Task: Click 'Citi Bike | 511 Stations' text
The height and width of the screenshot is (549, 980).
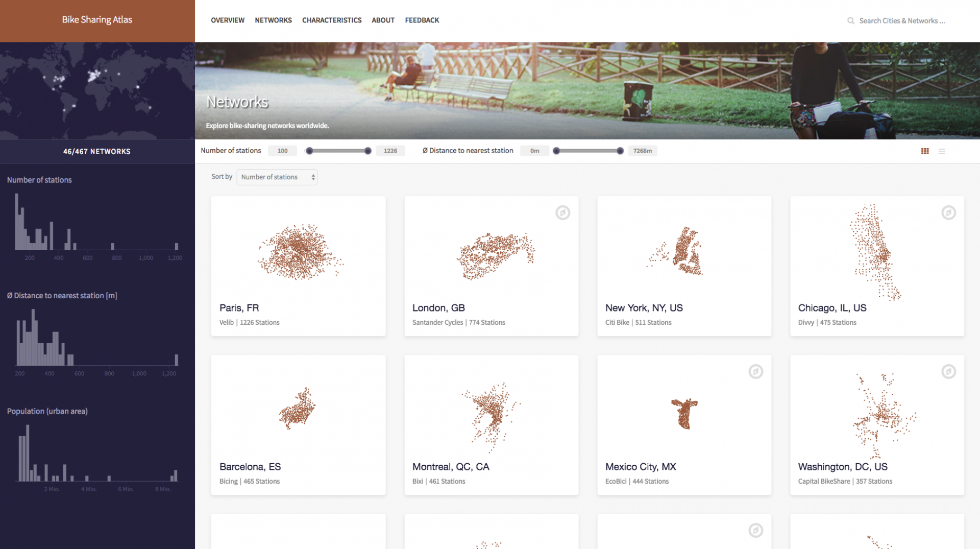Action: (x=639, y=323)
